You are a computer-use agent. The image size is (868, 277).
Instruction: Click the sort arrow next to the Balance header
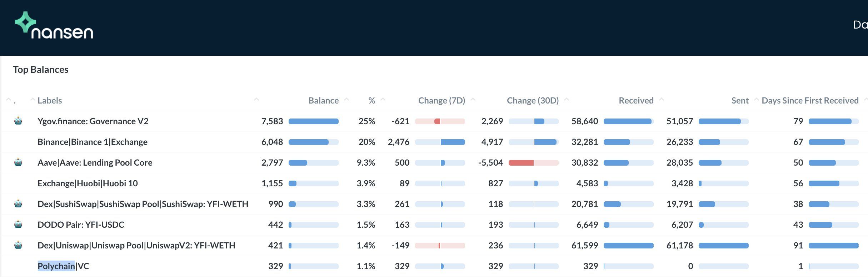click(x=347, y=100)
